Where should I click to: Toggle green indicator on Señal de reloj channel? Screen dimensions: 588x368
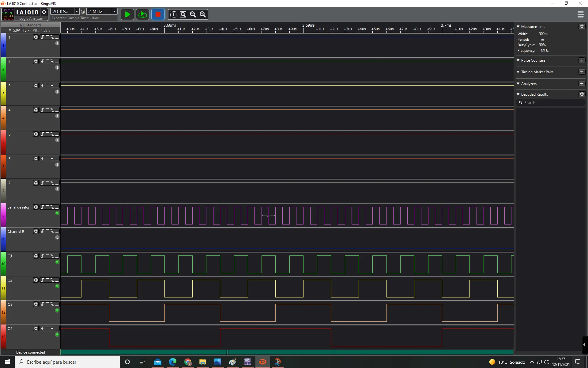[x=57, y=213]
